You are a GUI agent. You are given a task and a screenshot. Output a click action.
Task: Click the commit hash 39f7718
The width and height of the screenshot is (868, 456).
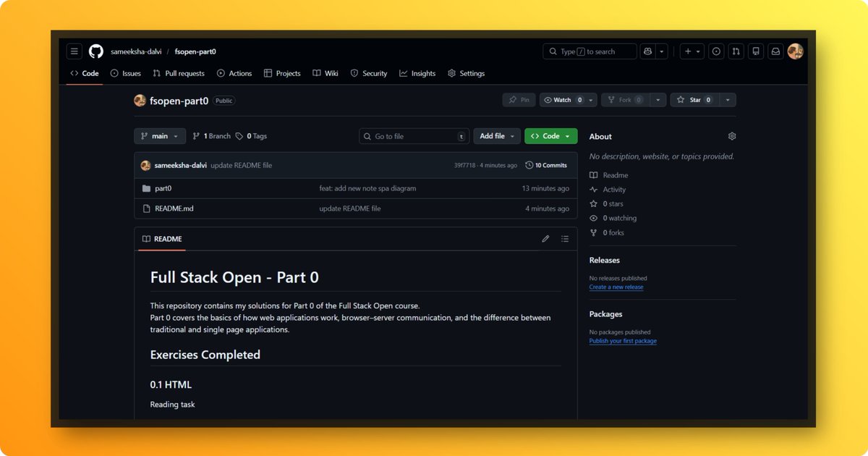coord(464,165)
